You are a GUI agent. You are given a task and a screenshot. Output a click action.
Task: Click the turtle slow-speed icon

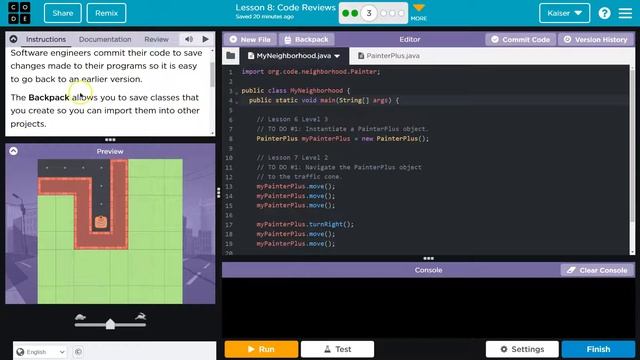[x=80, y=317]
